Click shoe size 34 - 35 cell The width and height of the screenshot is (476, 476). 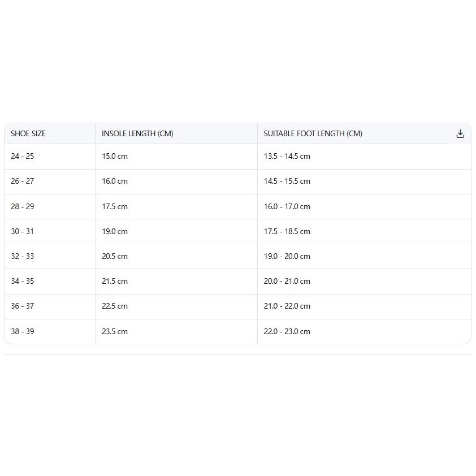coord(50,282)
